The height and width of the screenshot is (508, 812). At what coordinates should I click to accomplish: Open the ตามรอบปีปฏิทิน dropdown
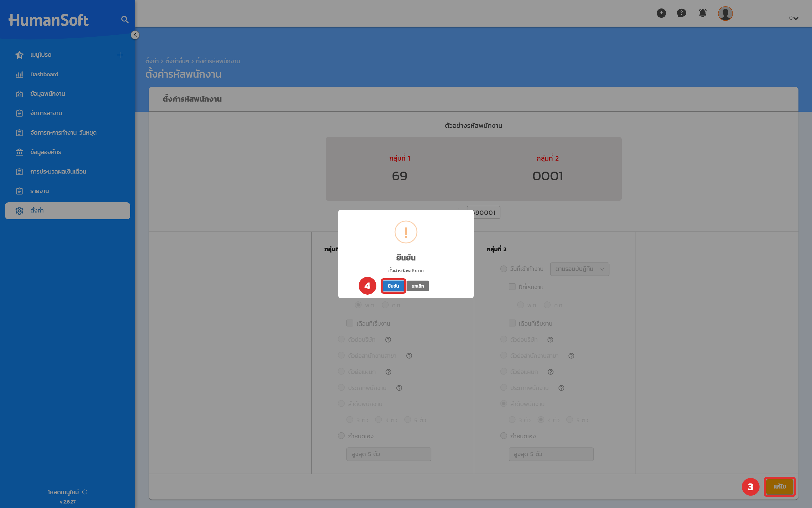579,269
